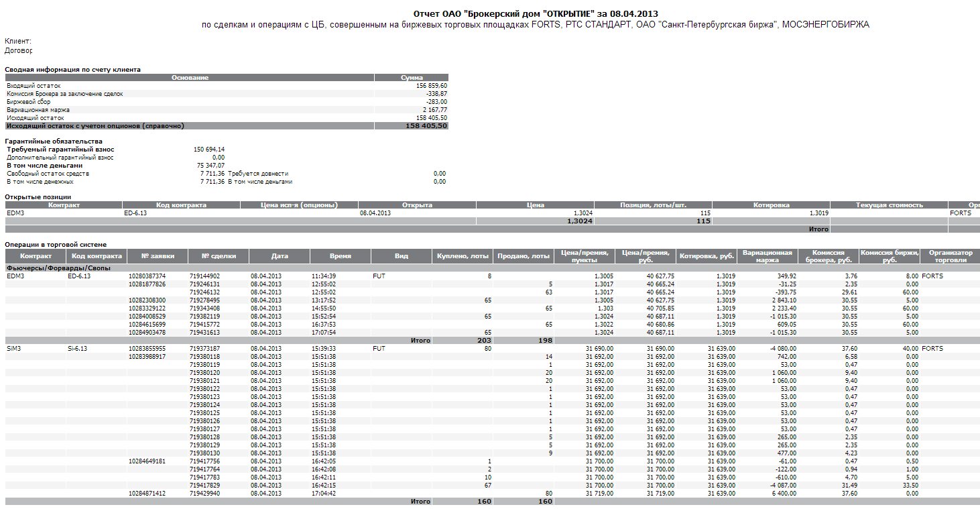
Task: Click the "№ сделки" column header
Action: (x=218, y=256)
